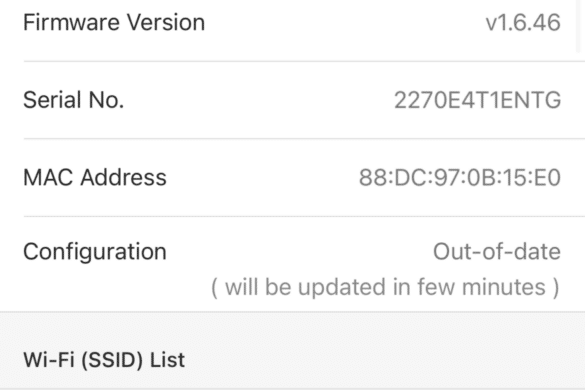Click the divider line below Firmware Version
This screenshot has width=585, height=390.
[x=304, y=61]
